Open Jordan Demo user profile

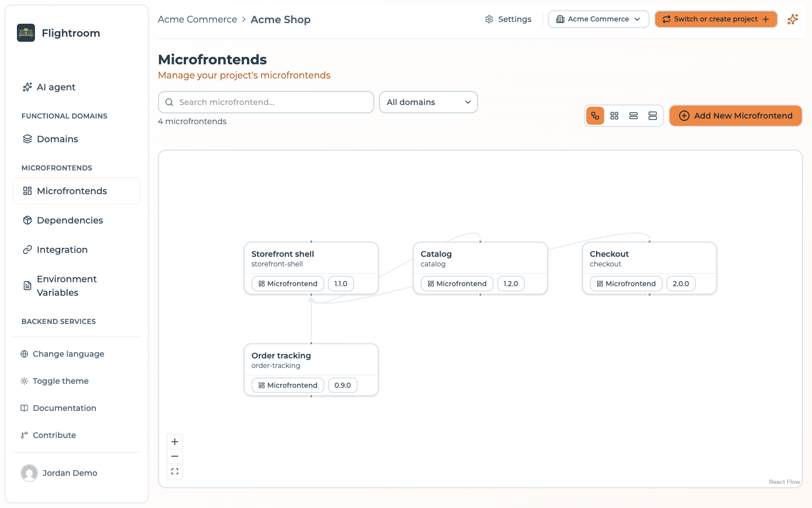pos(77,473)
